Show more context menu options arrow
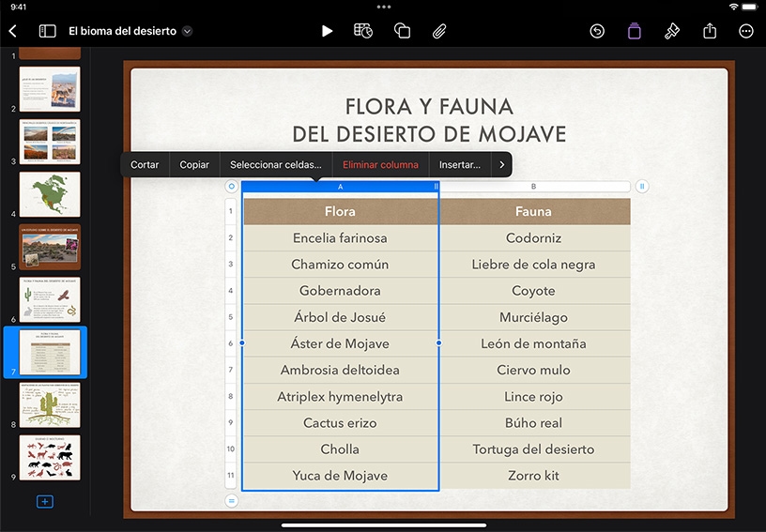 point(501,165)
